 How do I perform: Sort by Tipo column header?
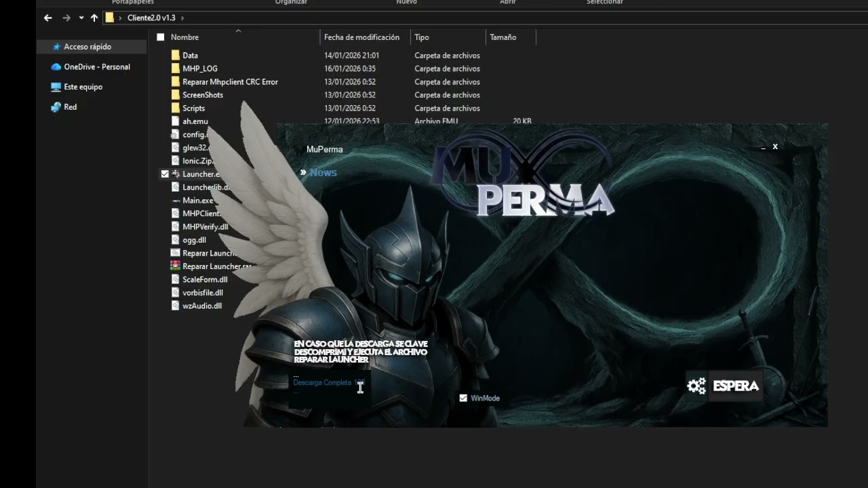421,37
